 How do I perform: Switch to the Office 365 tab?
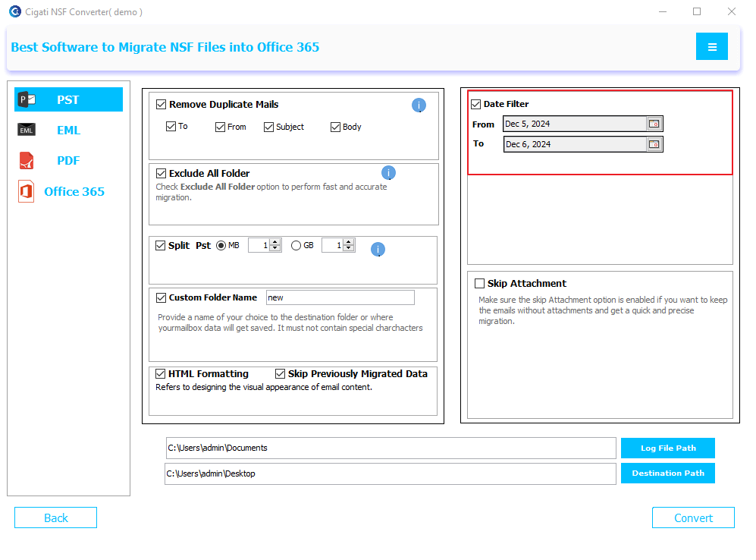pos(68,191)
